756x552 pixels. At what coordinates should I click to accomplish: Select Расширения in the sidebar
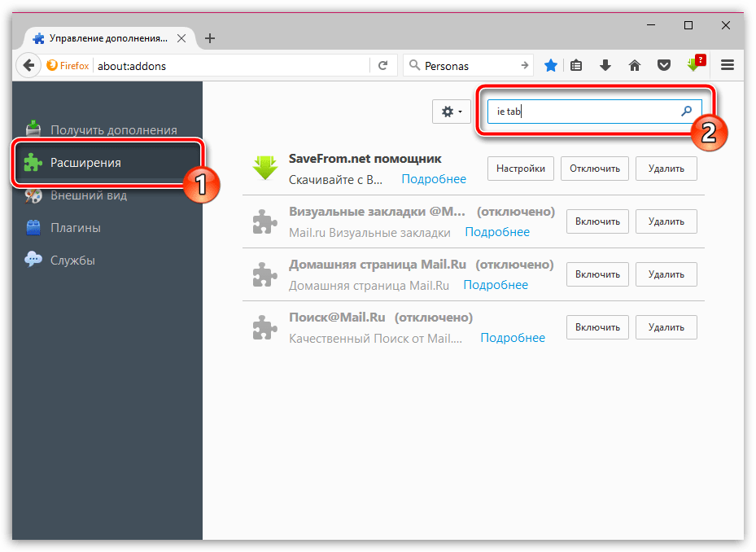[107, 163]
